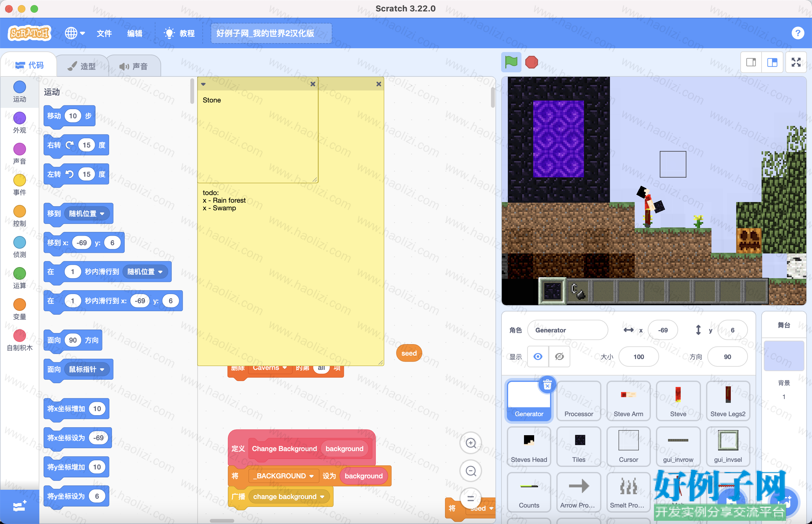The height and width of the screenshot is (524, 812).
Task: Select the gui_invrow sprite
Action: tap(678, 446)
